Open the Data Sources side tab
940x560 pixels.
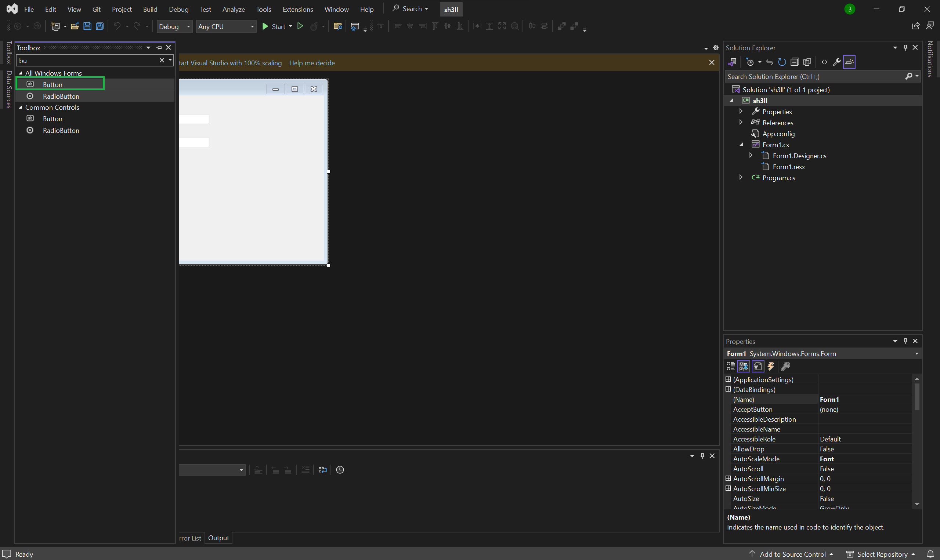[x=9, y=90]
